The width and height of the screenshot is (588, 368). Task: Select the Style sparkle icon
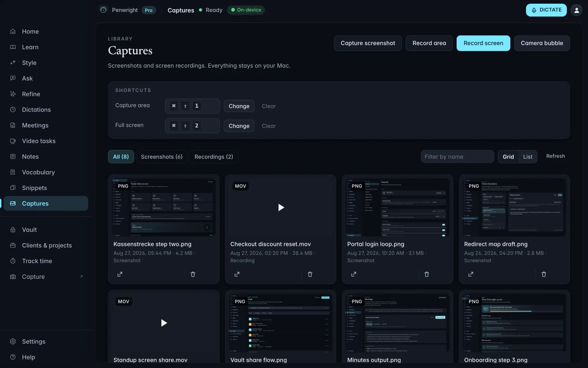point(13,63)
